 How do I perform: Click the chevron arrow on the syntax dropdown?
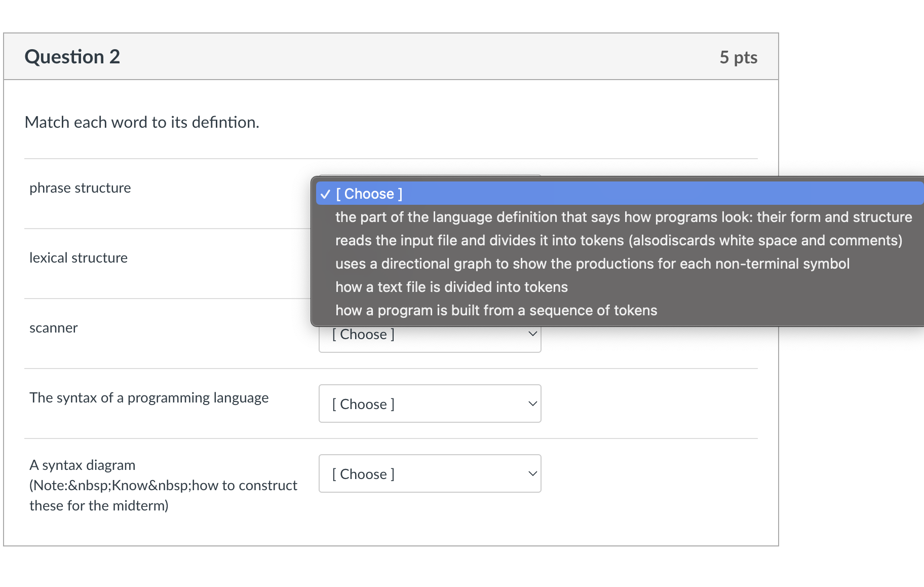(532, 404)
